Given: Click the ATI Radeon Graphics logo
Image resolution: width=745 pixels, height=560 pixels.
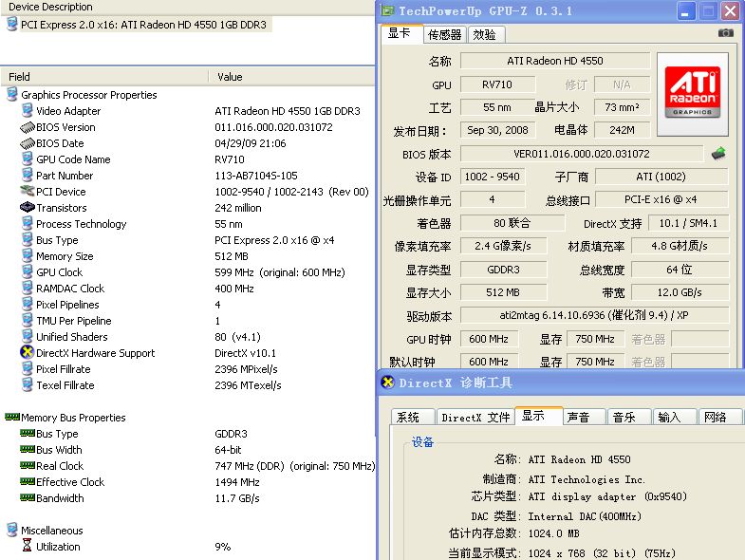Looking at the screenshot, I should tap(692, 92).
